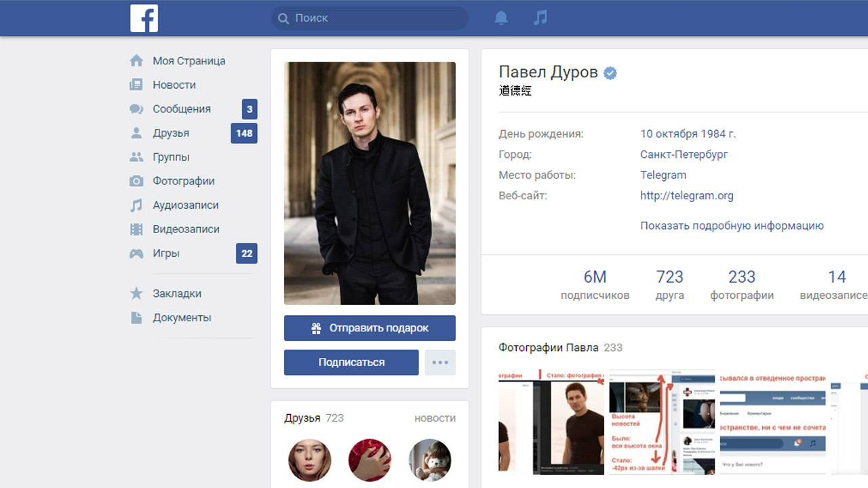Viewport: 868px width, 488px height.
Task: Open third friend avatar with child
Action: 430,460
